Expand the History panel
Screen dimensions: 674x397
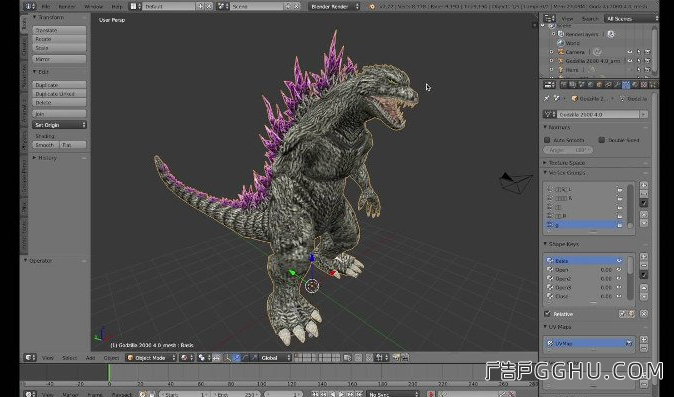[35, 158]
